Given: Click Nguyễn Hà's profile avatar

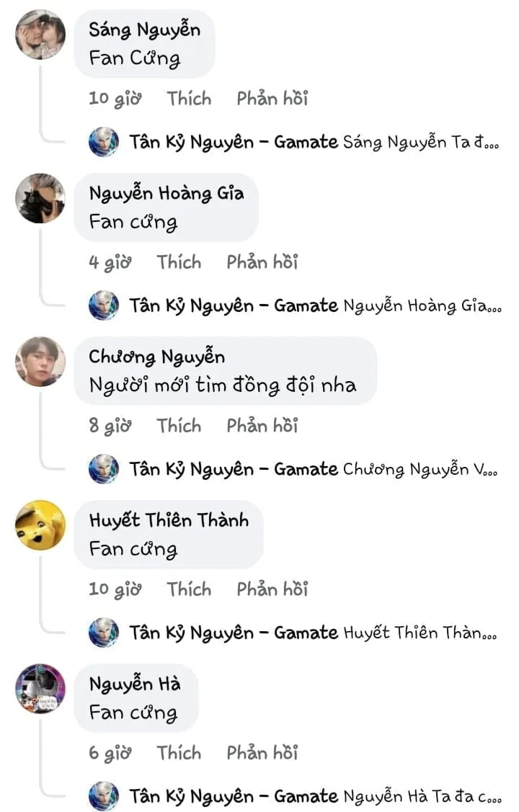Looking at the screenshot, I should [x=40, y=689].
